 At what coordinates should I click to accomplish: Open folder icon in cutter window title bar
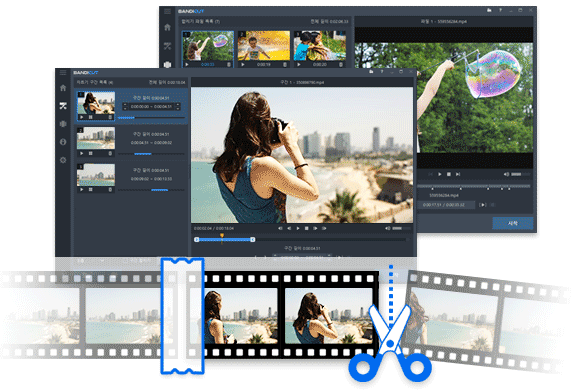pyautogui.click(x=371, y=72)
